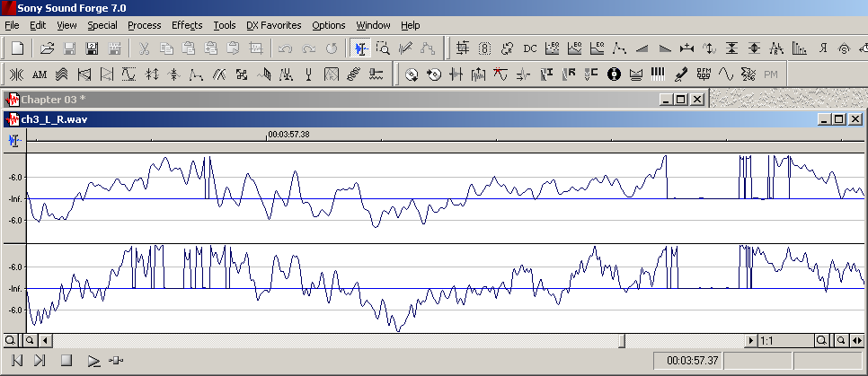Select the Magnify tool in the toolbar
The width and height of the screenshot is (868, 376).
point(383,48)
